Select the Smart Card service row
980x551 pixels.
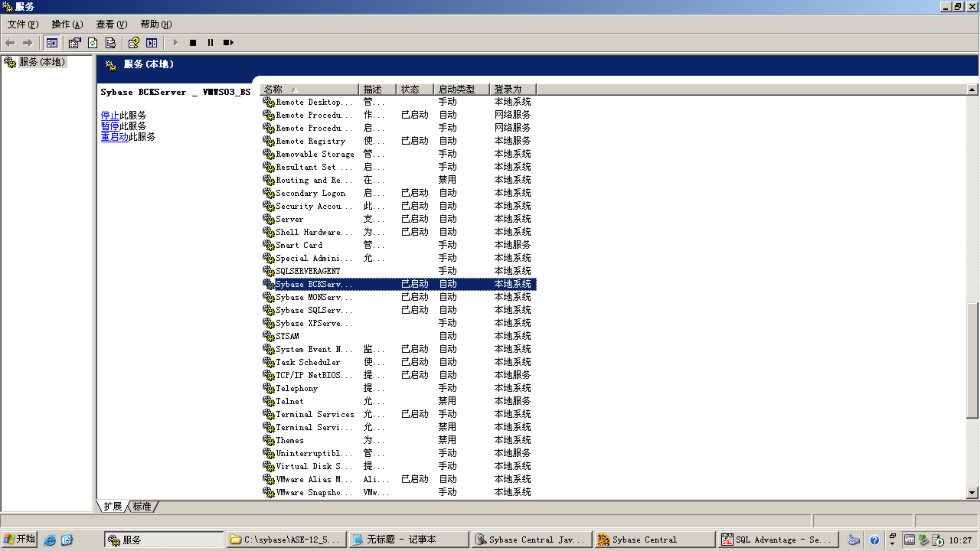(399, 245)
